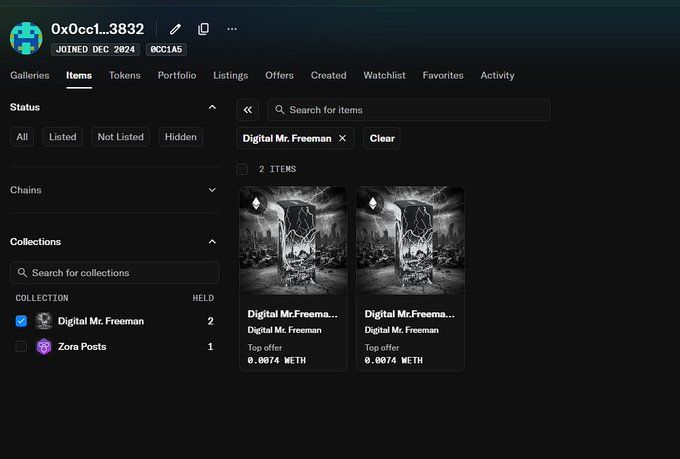Image resolution: width=680 pixels, height=459 pixels.
Task: Click the Clear filters button
Action: point(382,138)
